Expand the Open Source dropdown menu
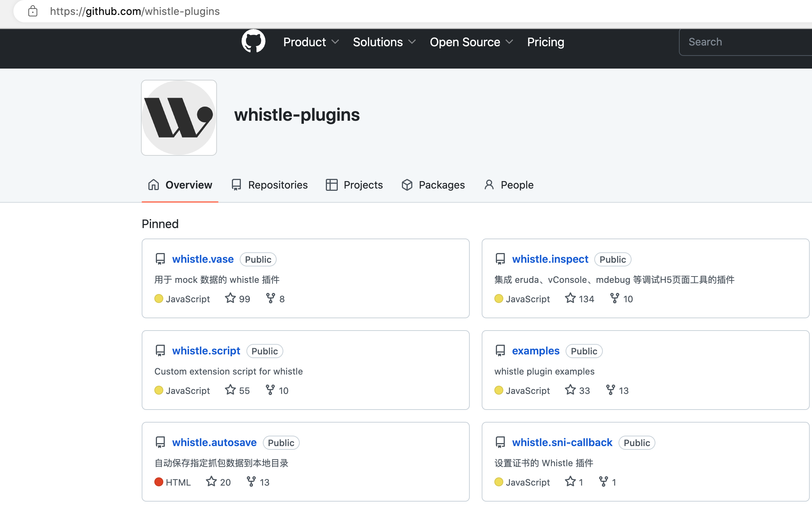812x518 pixels. pyautogui.click(x=472, y=42)
